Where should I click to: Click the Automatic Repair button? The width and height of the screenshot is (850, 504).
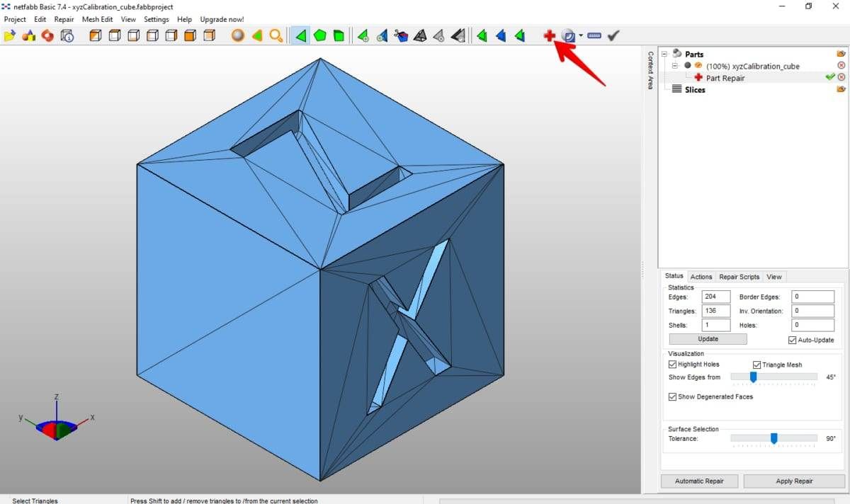click(699, 481)
